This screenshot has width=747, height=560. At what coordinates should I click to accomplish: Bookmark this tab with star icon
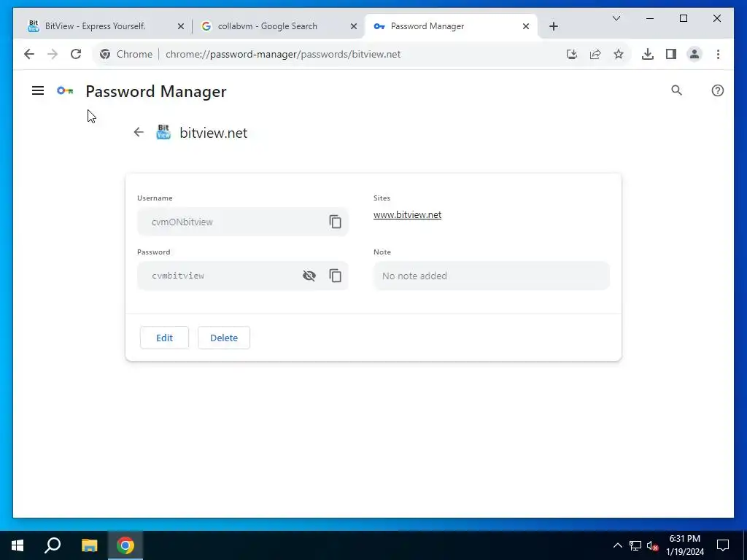point(619,54)
